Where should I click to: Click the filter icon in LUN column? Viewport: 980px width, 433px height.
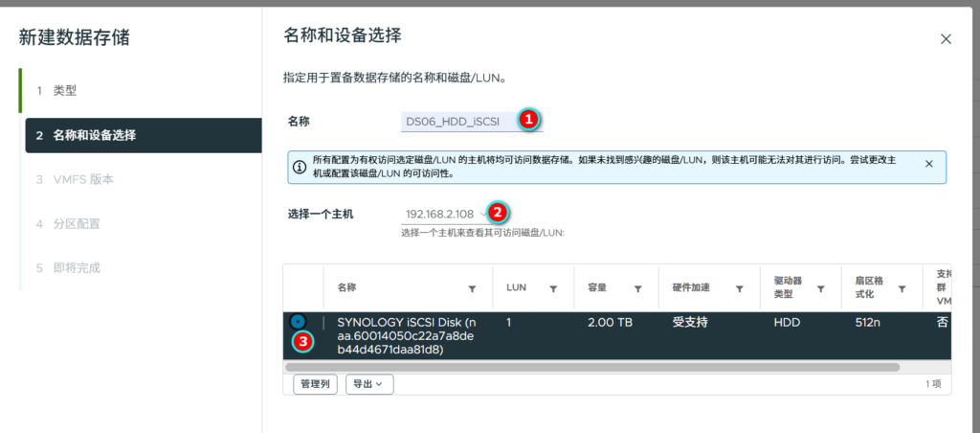click(x=553, y=288)
